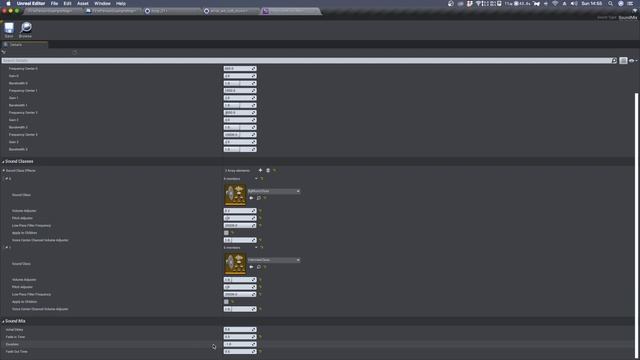
Task: Click the Initial Delay value field
Action: [240, 329]
